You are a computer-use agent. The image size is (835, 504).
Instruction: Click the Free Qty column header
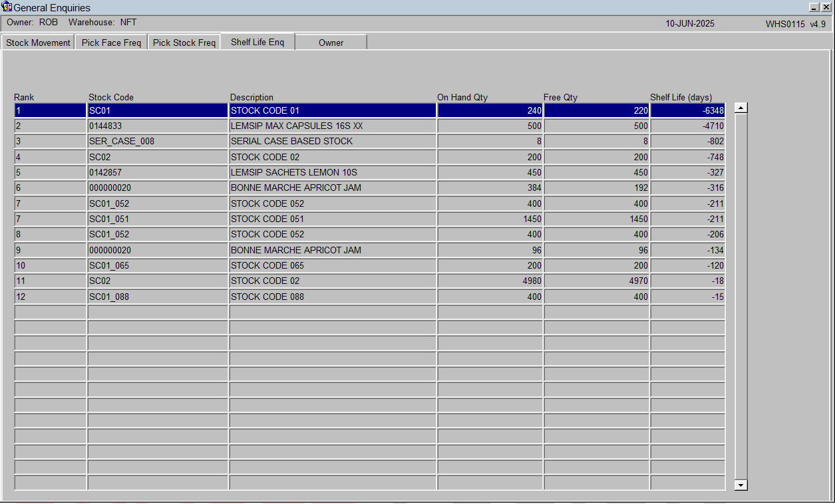[x=561, y=97]
